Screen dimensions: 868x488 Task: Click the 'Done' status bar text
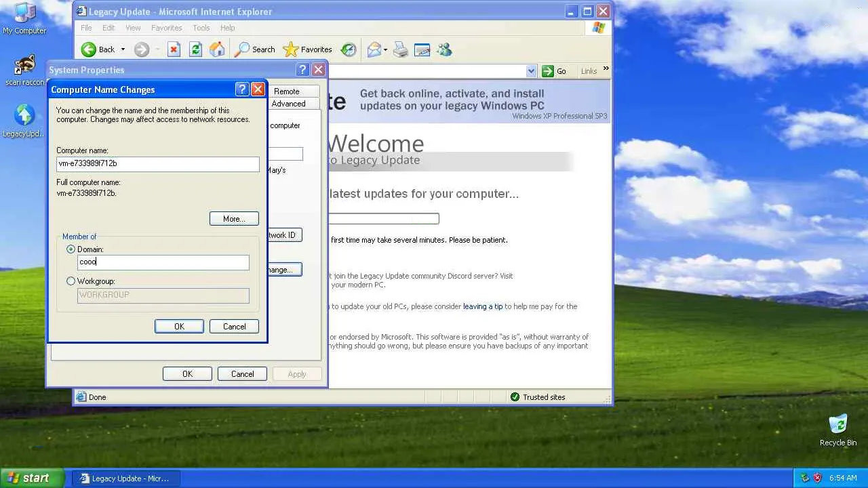[x=98, y=397]
